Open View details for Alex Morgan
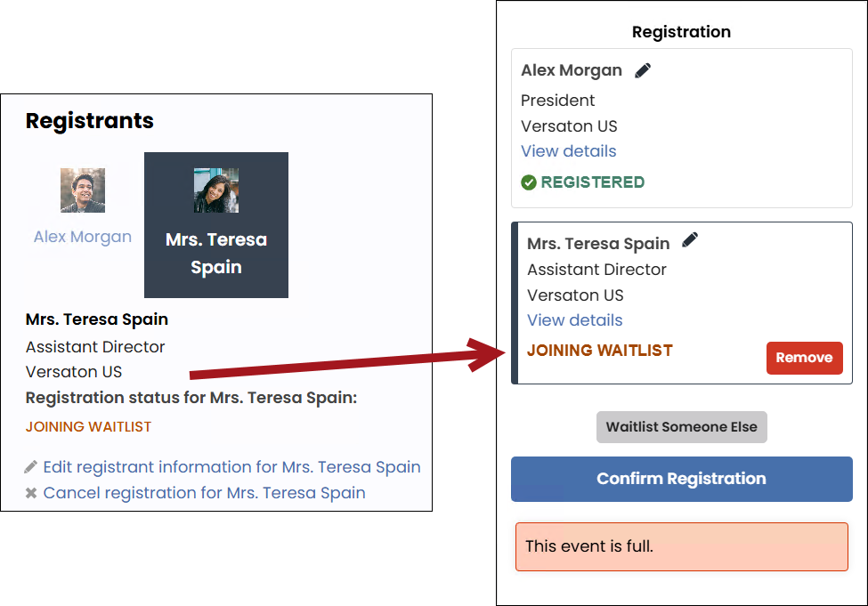 pos(569,151)
